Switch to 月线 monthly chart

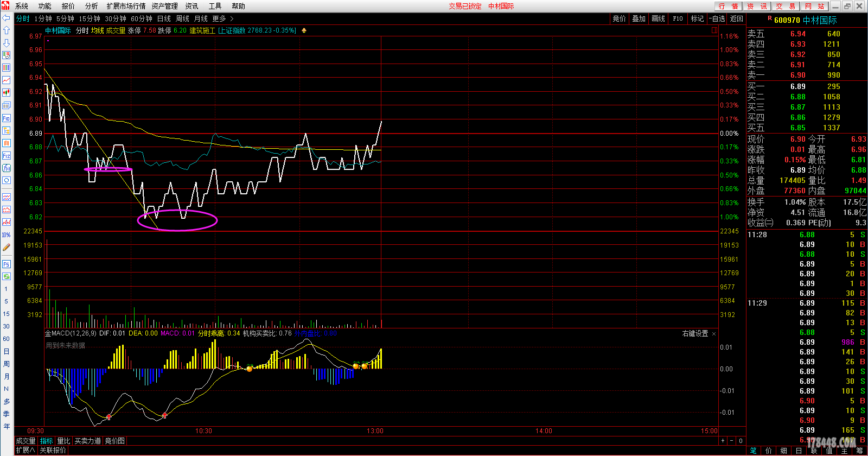(201, 18)
